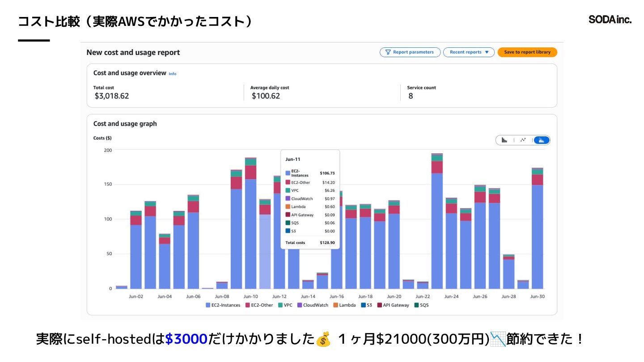Toggle EC2-Other legend swatch
Image resolution: width=644 pixels, height=362 pixels.
point(248,305)
